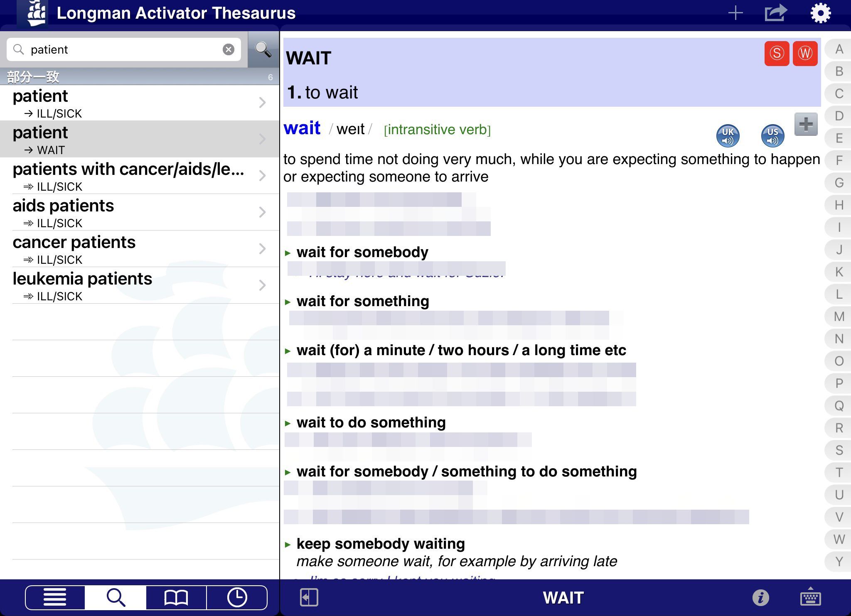This screenshot has width=851, height=616.
Task: Tap the gray plus bookmark button
Action: pyautogui.click(x=806, y=124)
